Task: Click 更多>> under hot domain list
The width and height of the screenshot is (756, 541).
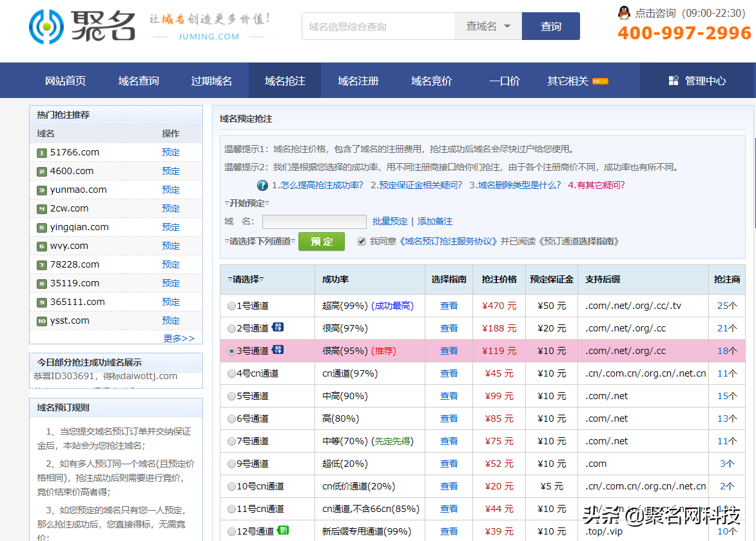Action: 179,339
